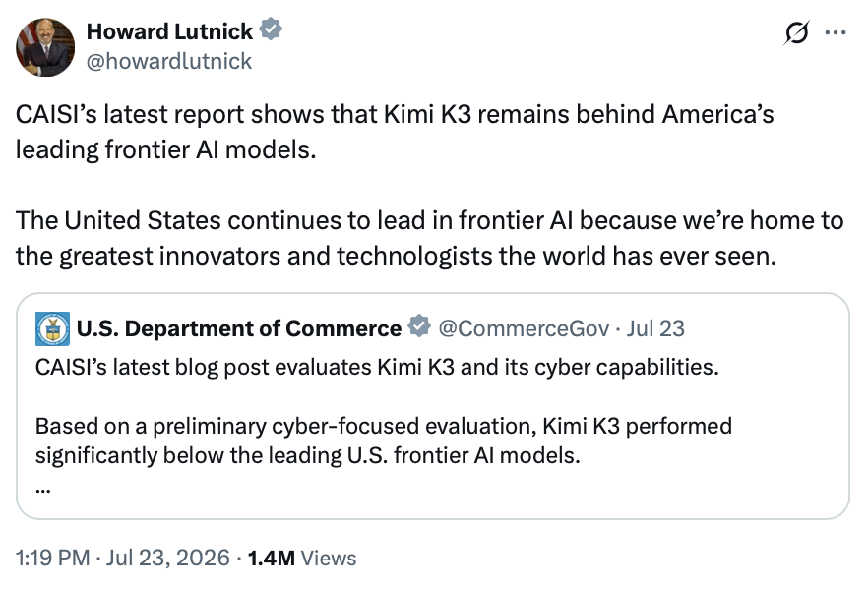Select the 'CAISI's latest blog post' sentence
The width and height of the screenshot is (868, 590).
377,367
